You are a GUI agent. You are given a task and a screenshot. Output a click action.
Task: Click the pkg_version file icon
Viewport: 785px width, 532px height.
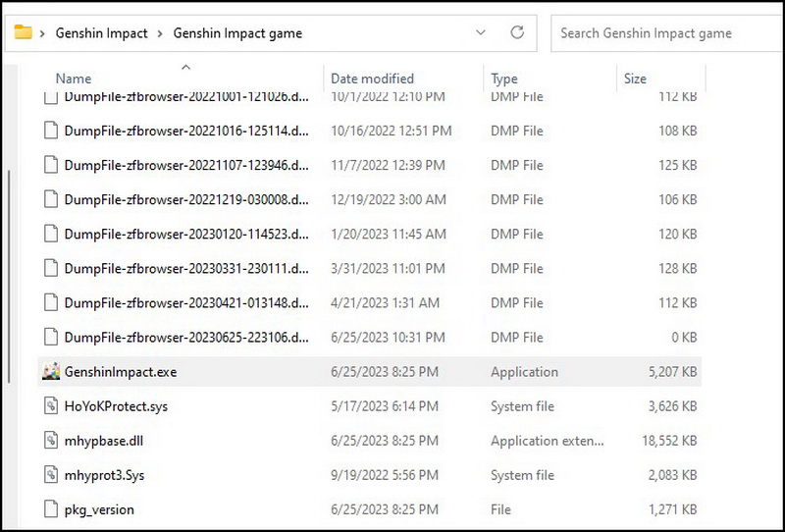point(51,509)
